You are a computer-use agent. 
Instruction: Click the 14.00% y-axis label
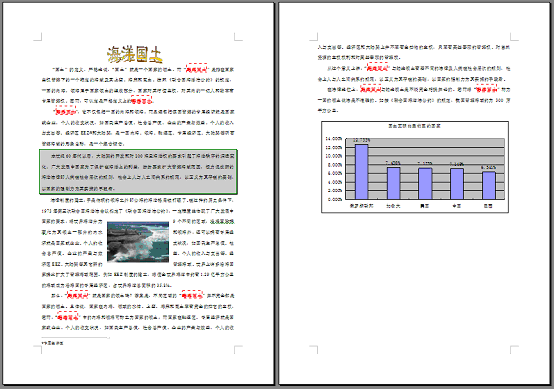coord(334,138)
